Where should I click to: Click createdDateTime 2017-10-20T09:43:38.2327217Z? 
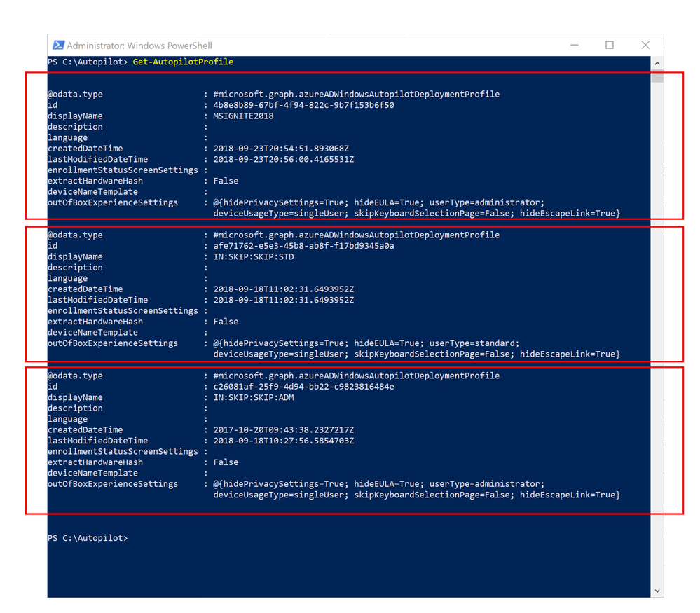click(284, 430)
